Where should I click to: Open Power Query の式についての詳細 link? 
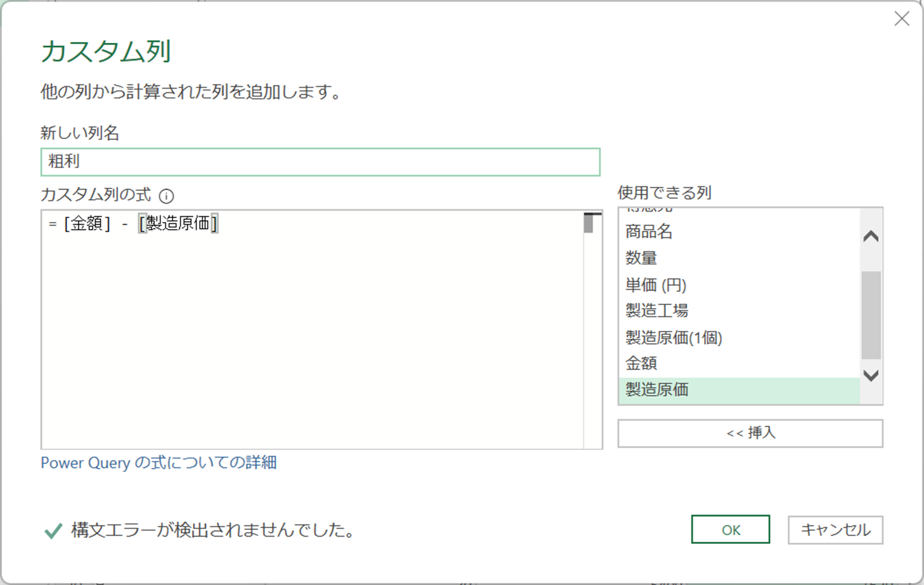point(159,463)
